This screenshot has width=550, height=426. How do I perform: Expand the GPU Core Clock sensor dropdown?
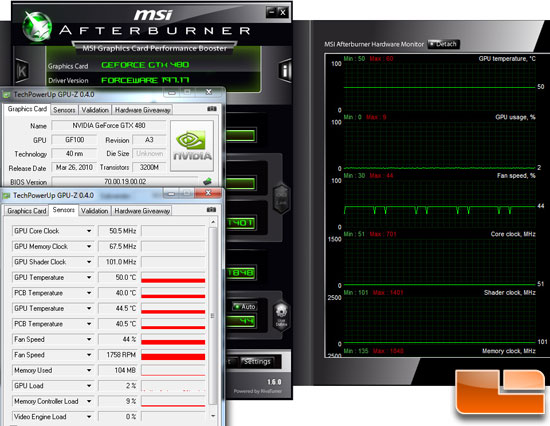pyautogui.click(x=89, y=231)
